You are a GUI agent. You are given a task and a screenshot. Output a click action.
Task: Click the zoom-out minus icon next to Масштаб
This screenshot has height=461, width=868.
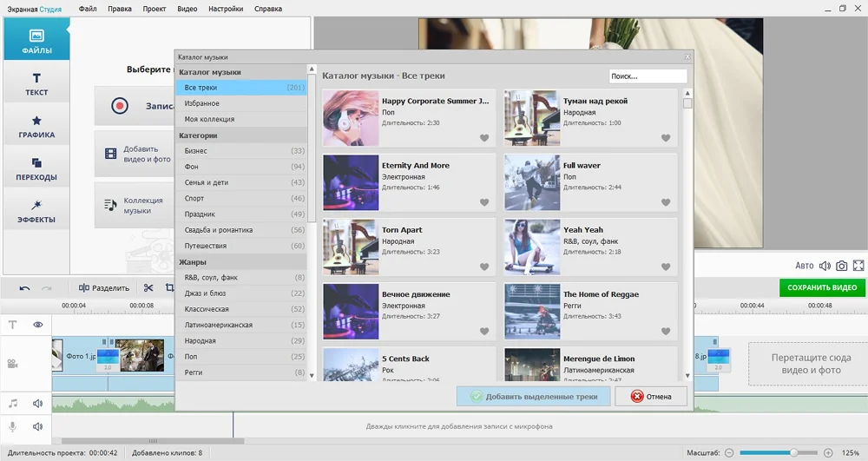(730, 453)
